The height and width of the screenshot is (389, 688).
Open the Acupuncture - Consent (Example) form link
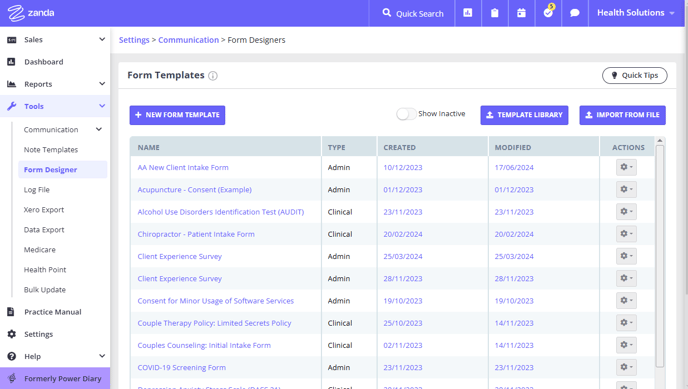194,189
